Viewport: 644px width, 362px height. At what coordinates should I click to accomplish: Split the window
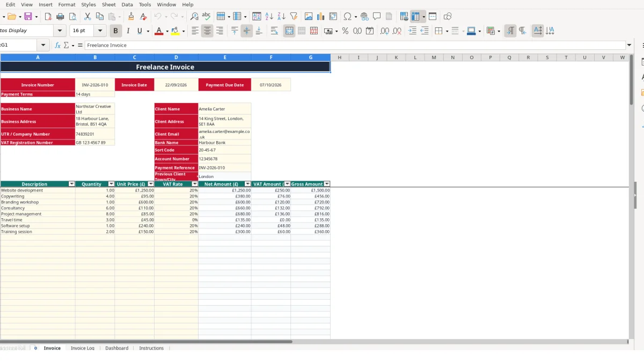click(433, 17)
